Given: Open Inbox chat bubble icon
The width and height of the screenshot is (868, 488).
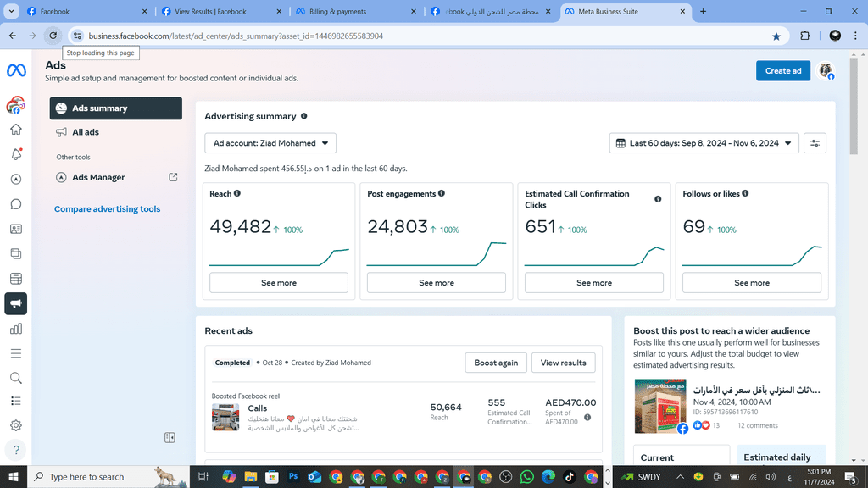Looking at the screenshot, I should 15,204.
